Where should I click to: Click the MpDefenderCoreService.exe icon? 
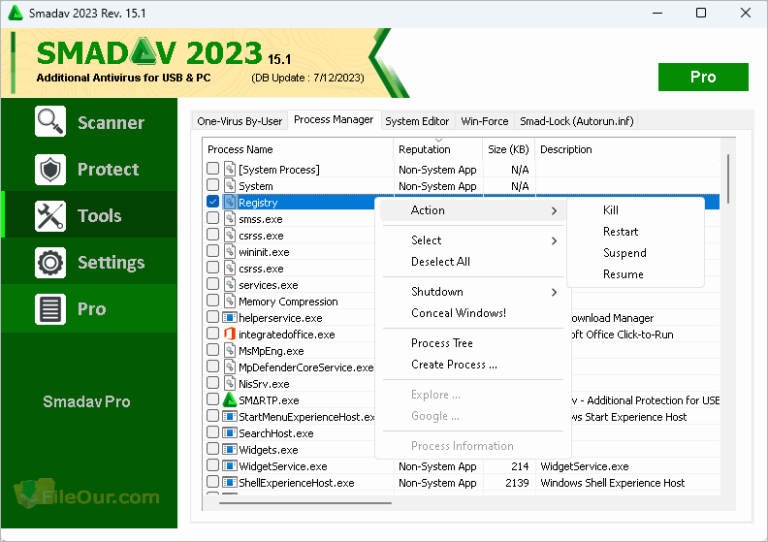tap(230, 367)
